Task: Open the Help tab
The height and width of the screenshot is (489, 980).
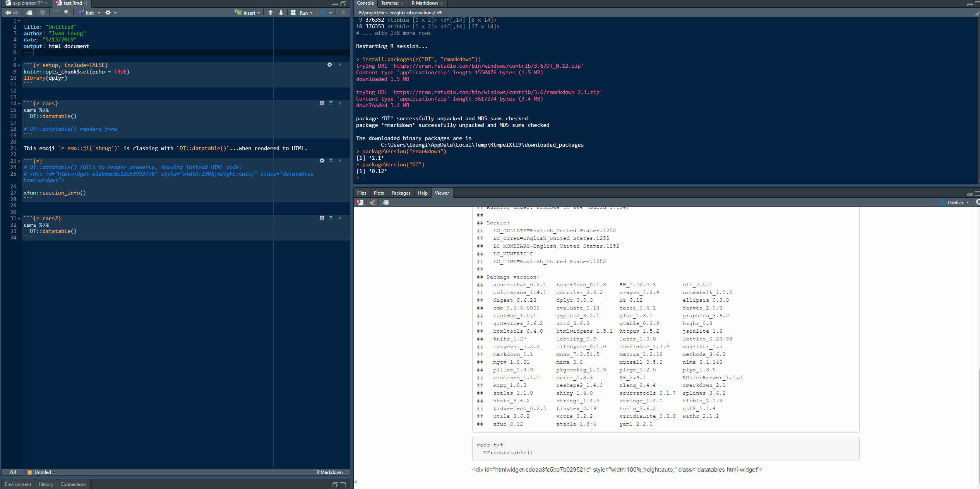Action: 423,193
